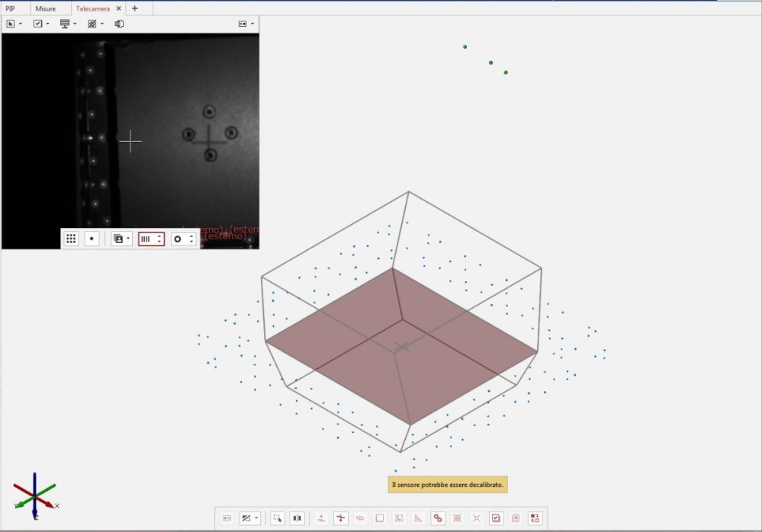Click the empty square icon in bottom toolbar
Viewport: 762px width, 532px height.
point(380,518)
